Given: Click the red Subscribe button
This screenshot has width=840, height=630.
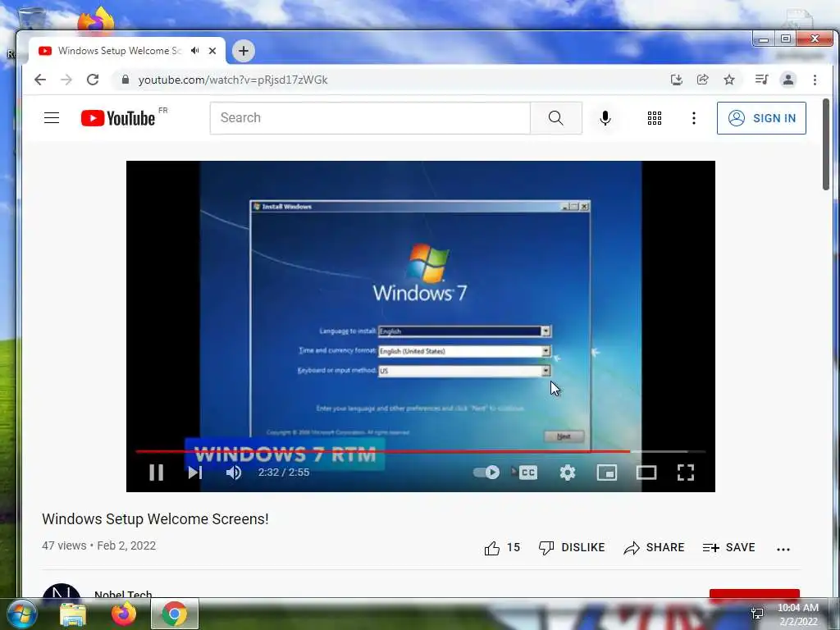Looking at the screenshot, I should pyautogui.click(x=755, y=594).
